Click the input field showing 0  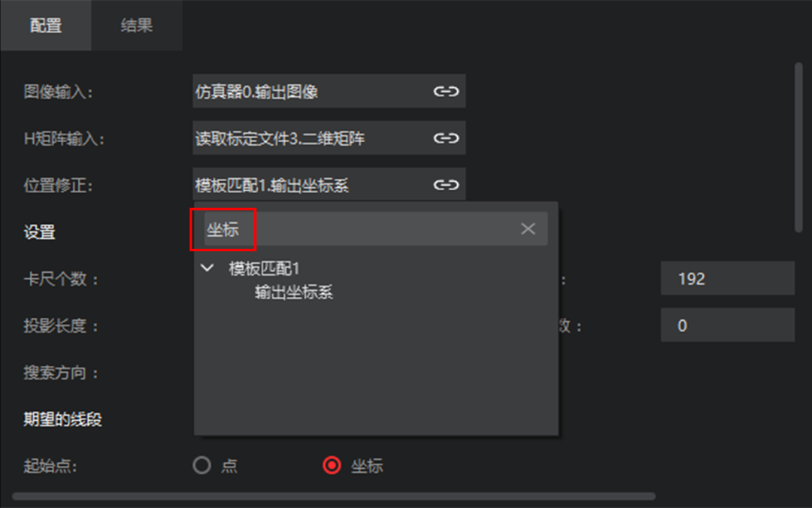click(728, 325)
